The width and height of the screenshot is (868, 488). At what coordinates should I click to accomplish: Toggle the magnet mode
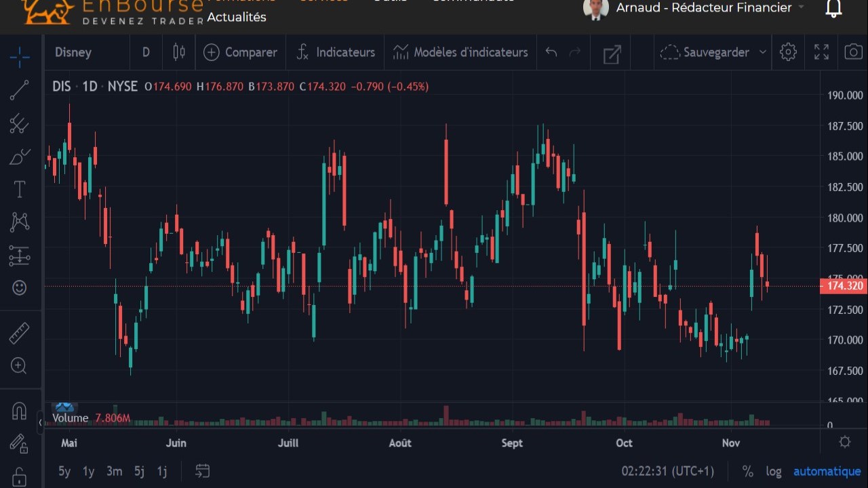[20, 411]
